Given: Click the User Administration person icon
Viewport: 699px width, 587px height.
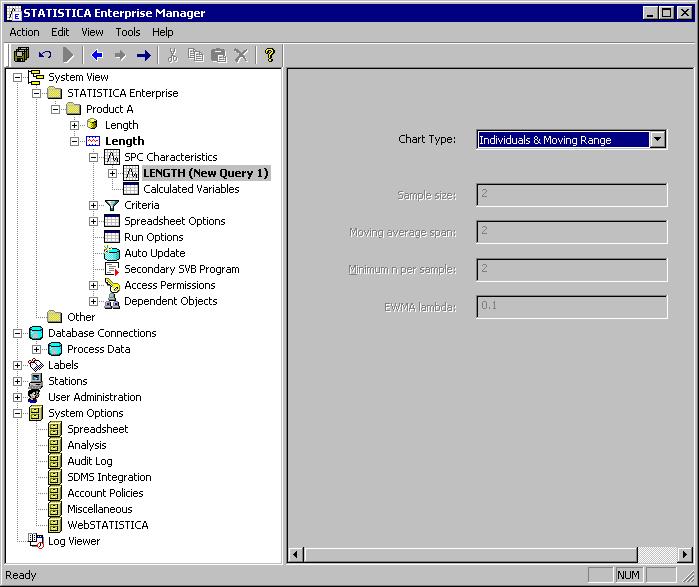Looking at the screenshot, I should click(x=34, y=397).
